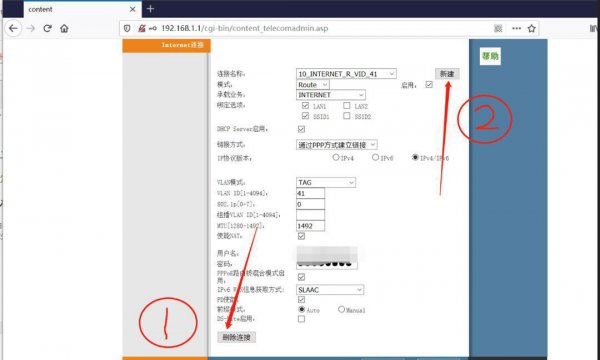Toggle the PD enable checkbox
600x360 pixels.
(301, 300)
